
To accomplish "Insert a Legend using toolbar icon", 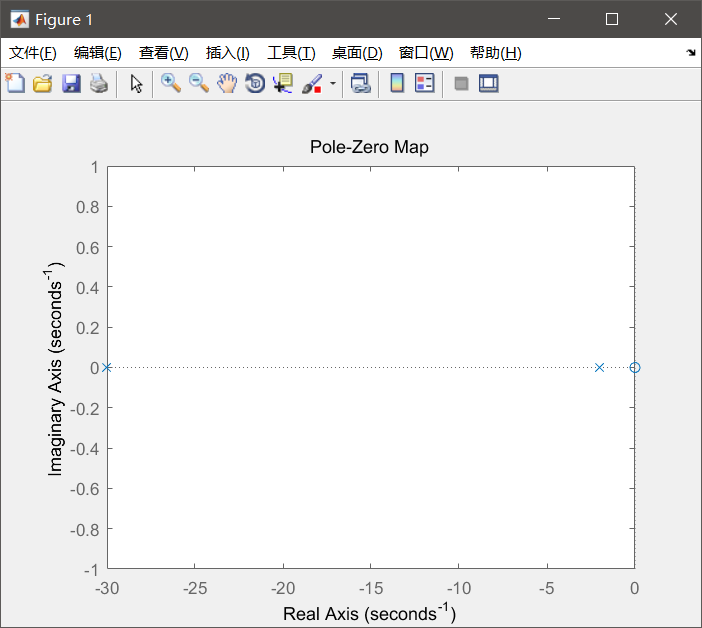I will [424, 83].
